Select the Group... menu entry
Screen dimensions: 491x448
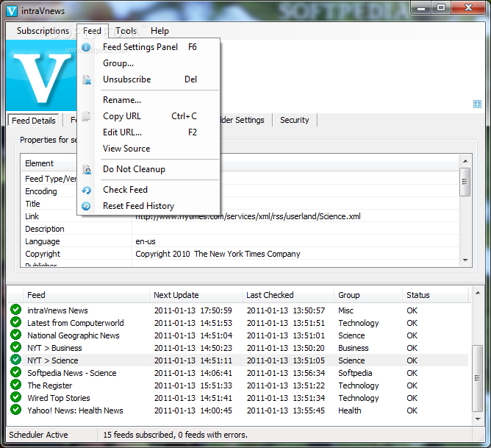coord(148,63)
